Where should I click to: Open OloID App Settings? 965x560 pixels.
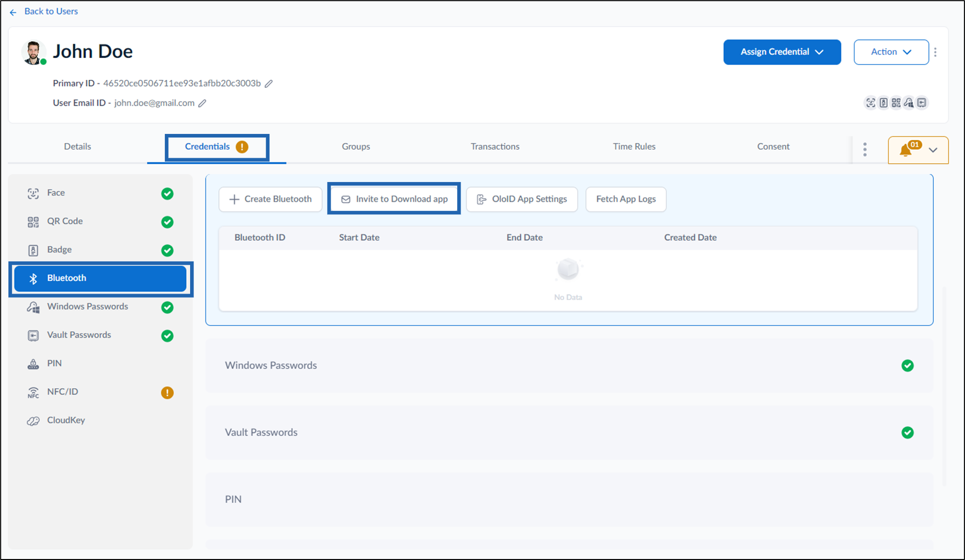click(x=522, y=199)
